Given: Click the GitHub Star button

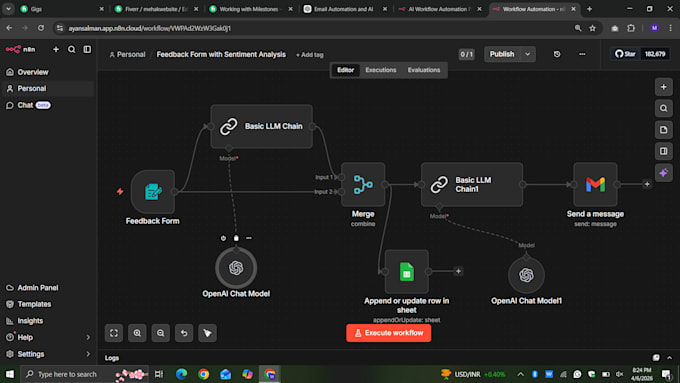Looking at the screenshot, I should (625, 54).
